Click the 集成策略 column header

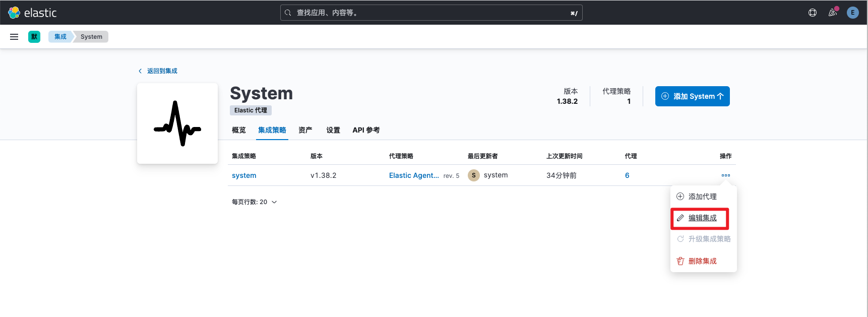[244, 156]
